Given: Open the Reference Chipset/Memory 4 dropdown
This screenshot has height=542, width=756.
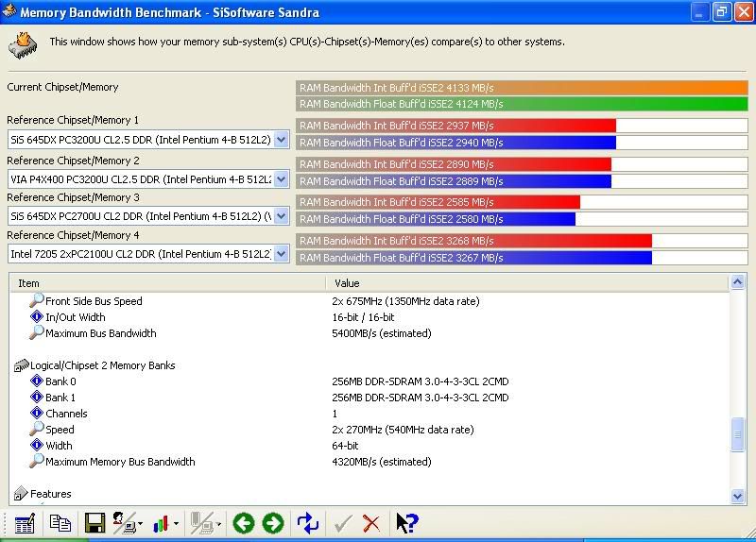Looking at the screenshot, I should tap(281, 254).
